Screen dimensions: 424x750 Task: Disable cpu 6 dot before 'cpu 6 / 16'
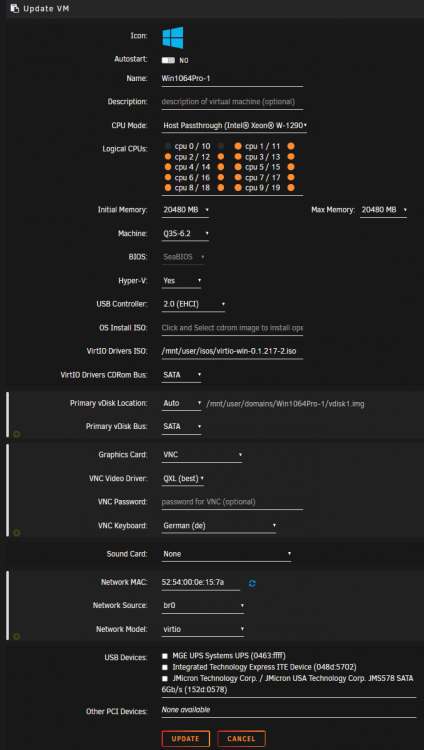167,177
